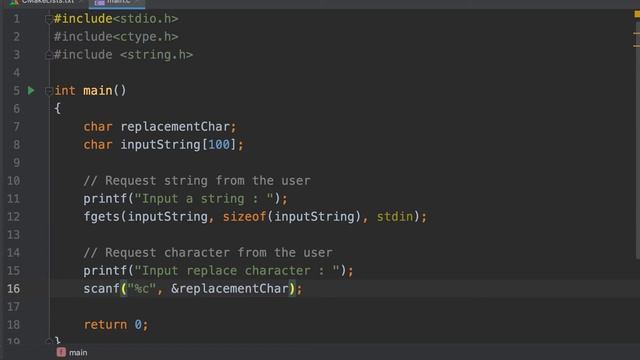Click the opening brace on line 6
Screen dimensions: 640x360
(58, 109)
